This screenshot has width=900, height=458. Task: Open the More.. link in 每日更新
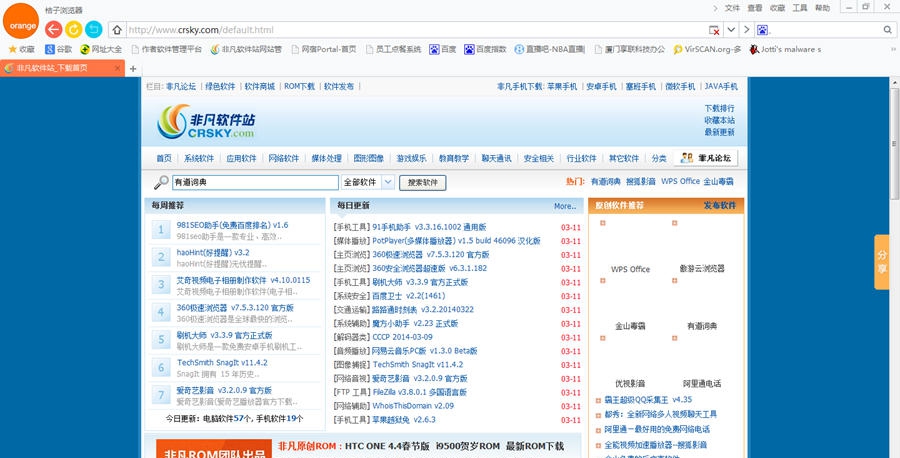point(565,206)
